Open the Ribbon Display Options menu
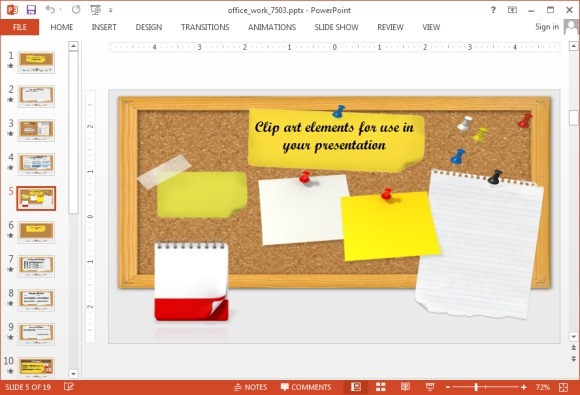 click(x=512, y=10)
